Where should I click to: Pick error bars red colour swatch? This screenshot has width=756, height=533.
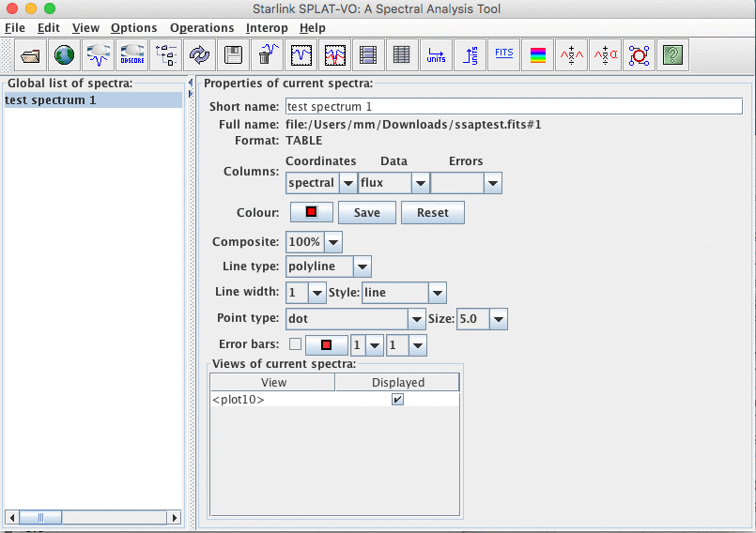(327, 345)
